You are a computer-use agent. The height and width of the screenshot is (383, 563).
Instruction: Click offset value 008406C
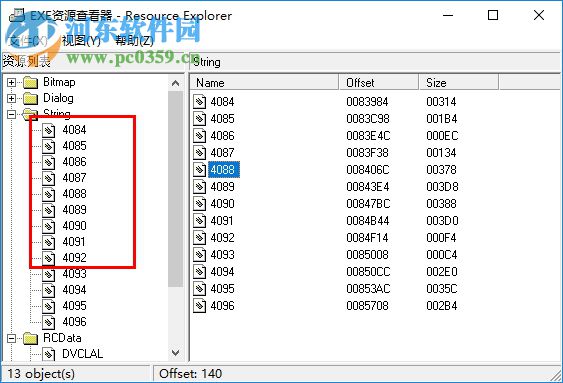368,170
